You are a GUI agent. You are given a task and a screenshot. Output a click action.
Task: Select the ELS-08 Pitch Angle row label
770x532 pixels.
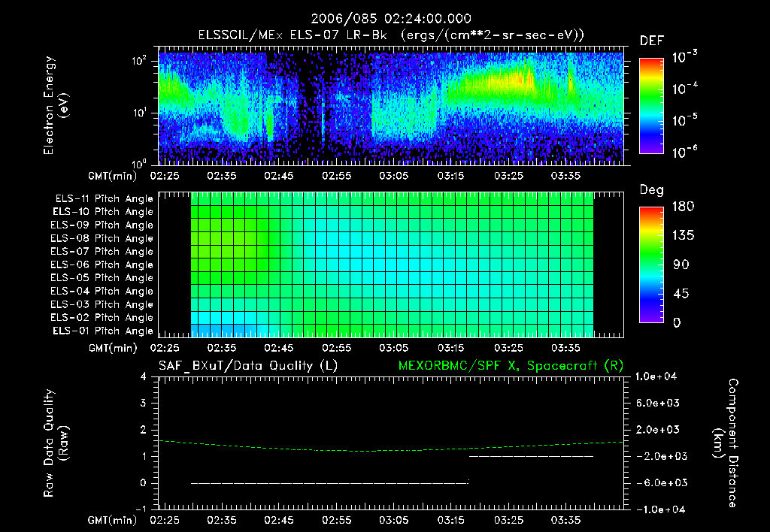click(x=102, y=238)
